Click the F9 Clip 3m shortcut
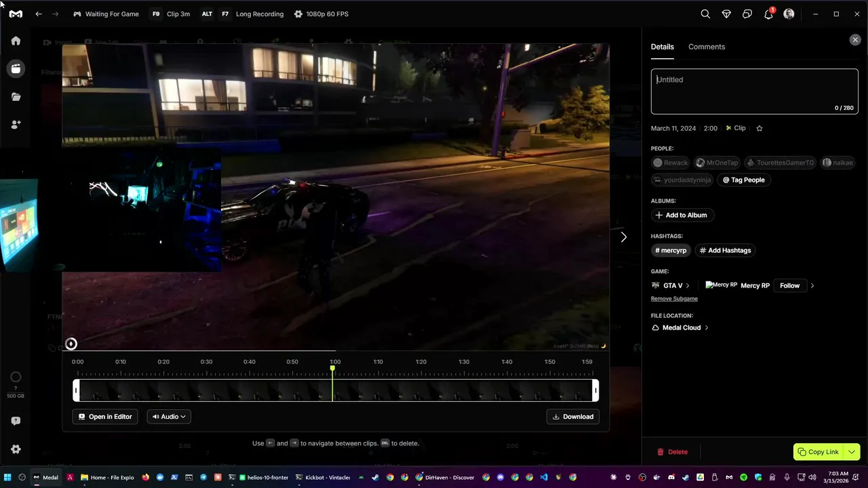The image size is (868, 488). (171, 14)
